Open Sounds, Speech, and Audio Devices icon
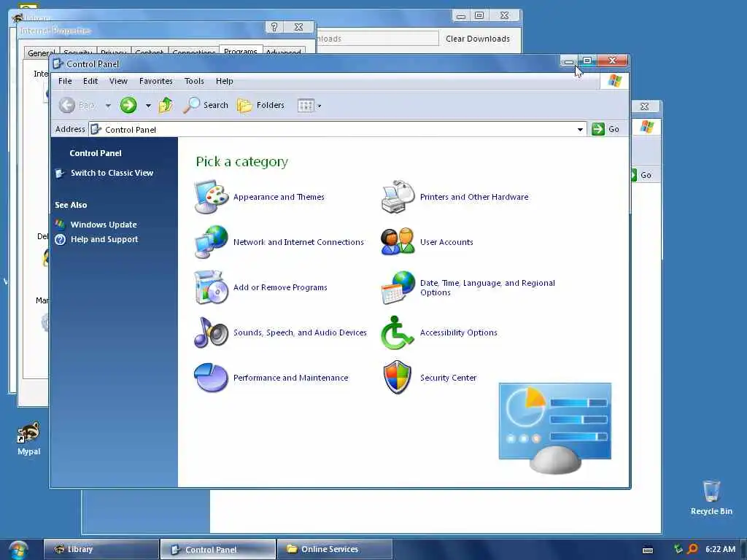This screenshot has width=747, height=560. 212,332
